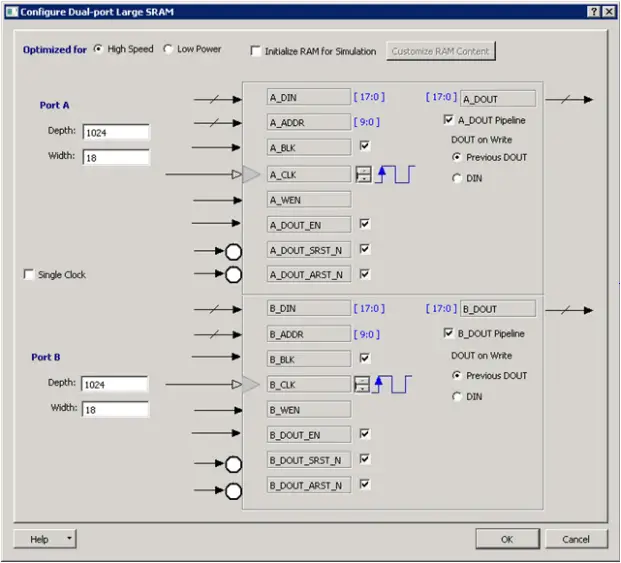Edit the B_DOUT_SRST_N name field
This screenshot has width=621, height=563.
click(x=309, y=460)
